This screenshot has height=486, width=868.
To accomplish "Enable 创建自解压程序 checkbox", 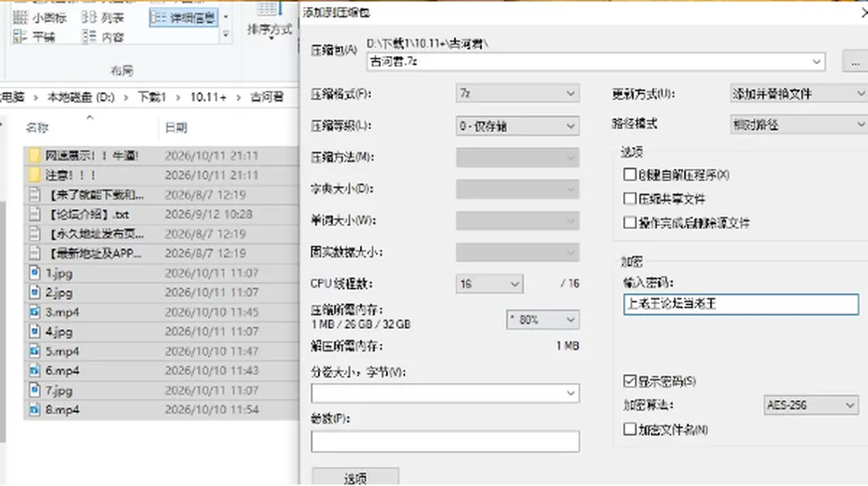I will [629, 174].
